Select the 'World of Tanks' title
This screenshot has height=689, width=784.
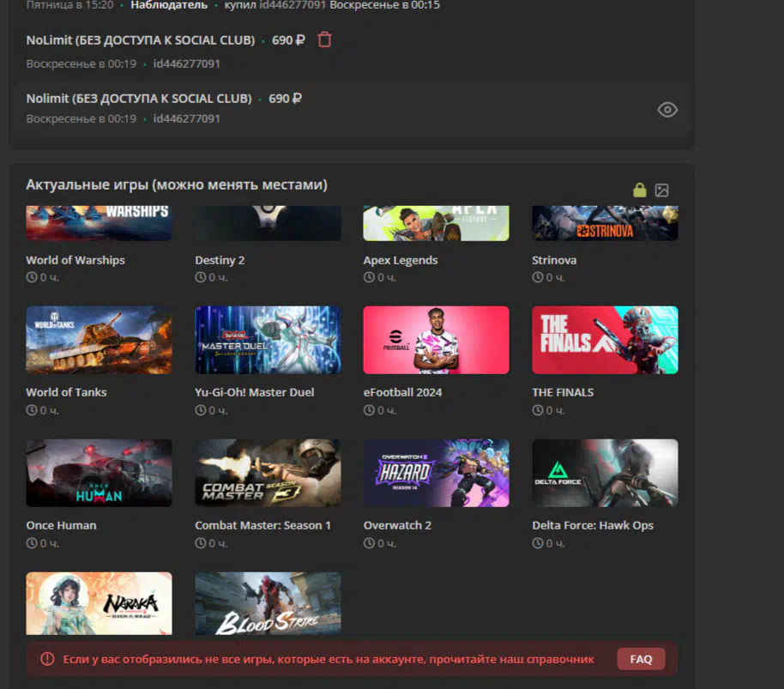[x=67, y=392]
